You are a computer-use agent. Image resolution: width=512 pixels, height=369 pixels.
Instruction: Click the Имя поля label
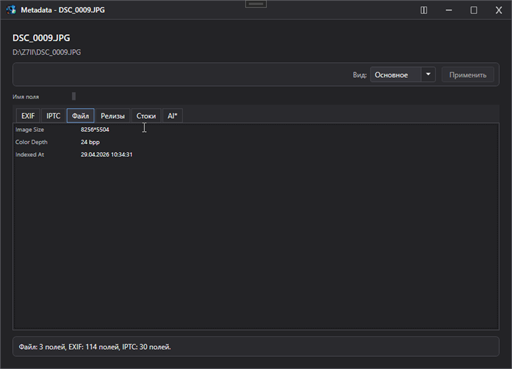coord(26,97)
